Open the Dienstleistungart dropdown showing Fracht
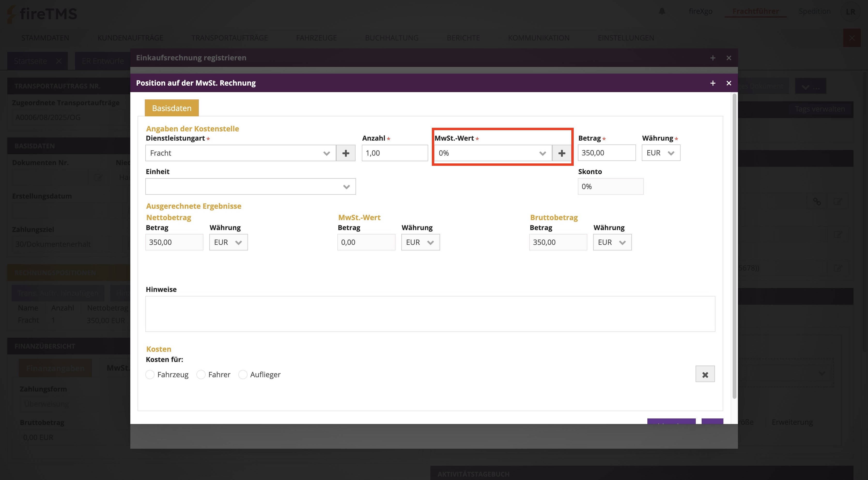The height and width of the screenshot is (480, 868). click(240, 153)
